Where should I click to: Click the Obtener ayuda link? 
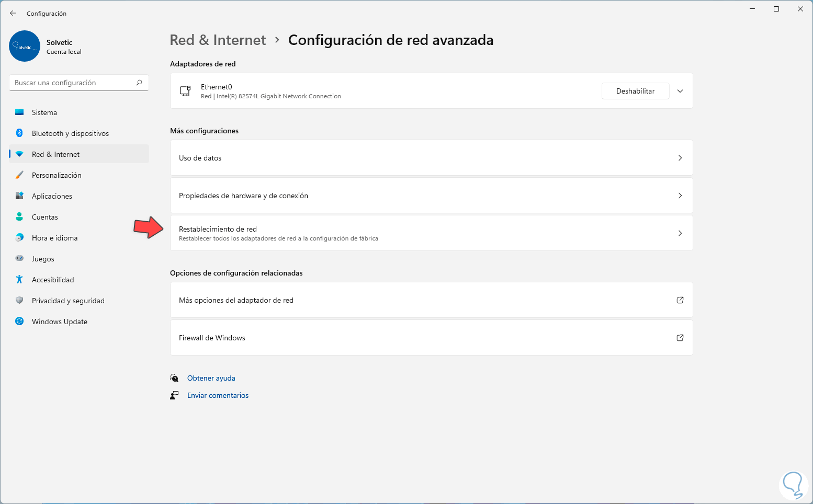pos(211,378)
